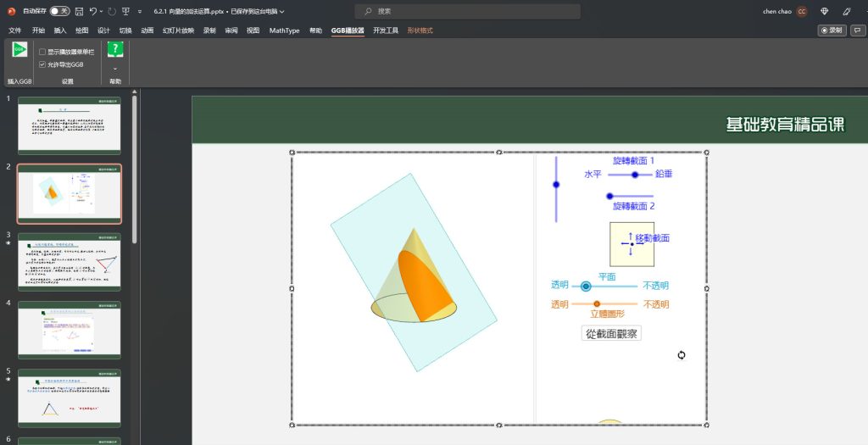Screen dimensions: 868x445
Task: Open the 开发工具 ribbon tab
Action: tap(386, 31)
